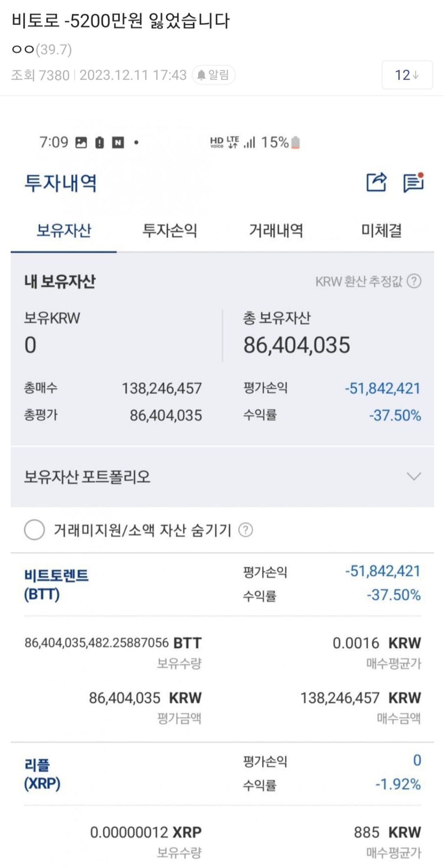This screenshot has height=868, width=444.
Task: Tap the N app notification icon
Action: tap(118, 142)
